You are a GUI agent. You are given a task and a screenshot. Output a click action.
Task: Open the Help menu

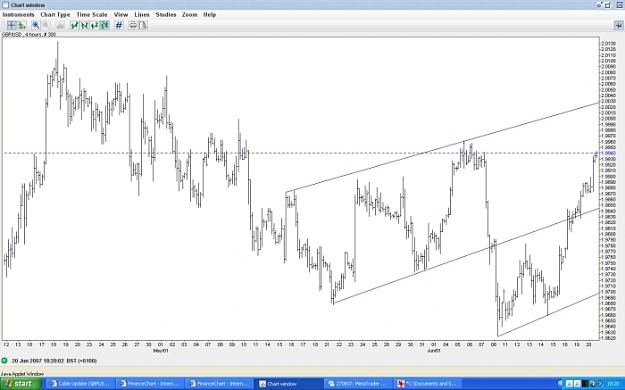click(210, 14)
